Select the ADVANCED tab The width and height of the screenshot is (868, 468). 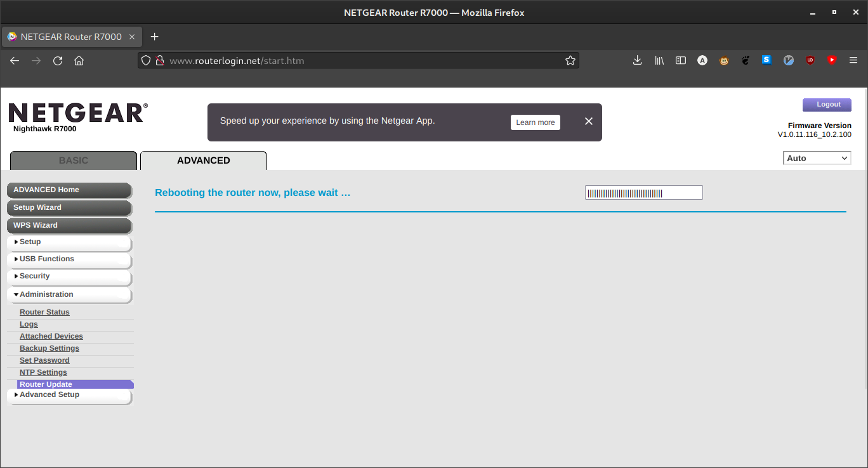[x=204, y=160]
